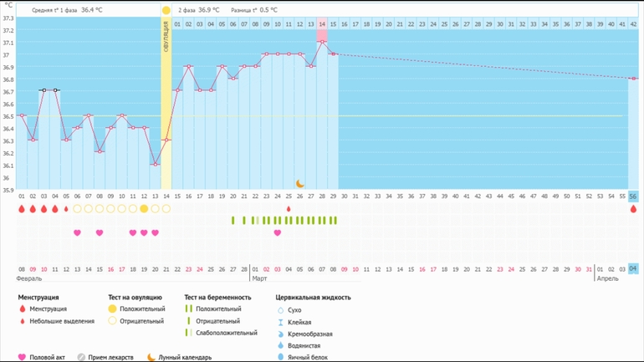
Task: Click the crescent moon icon on the chart
Action: 300,184
